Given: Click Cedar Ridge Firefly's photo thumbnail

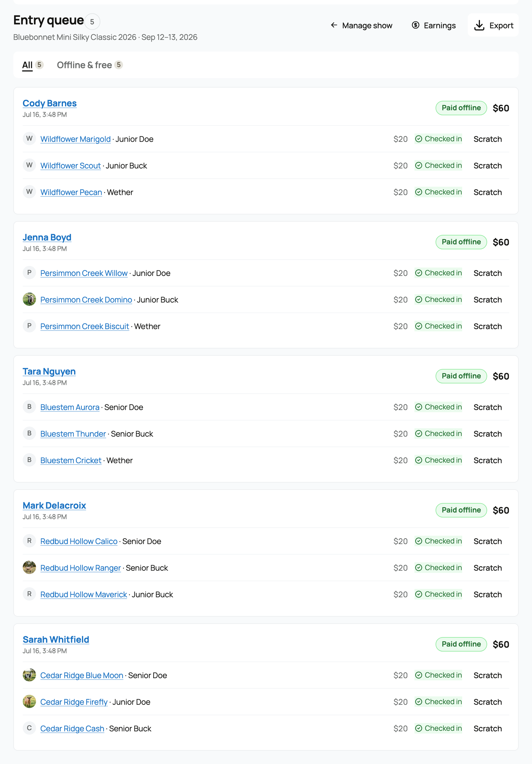Looking at the screenshot, I should [29, 701].
